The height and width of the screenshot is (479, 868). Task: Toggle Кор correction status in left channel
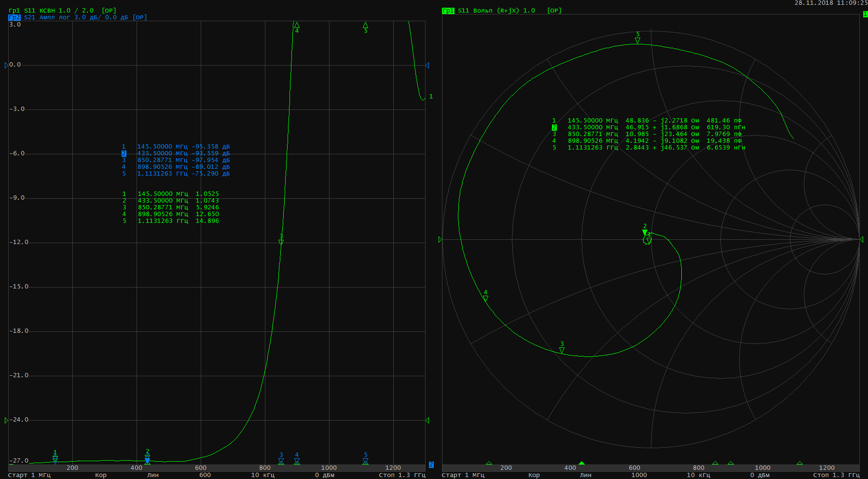(100, 475)
